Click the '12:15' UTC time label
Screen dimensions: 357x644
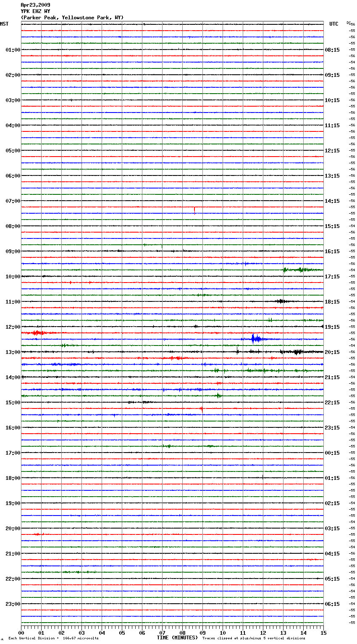point(332,151)
